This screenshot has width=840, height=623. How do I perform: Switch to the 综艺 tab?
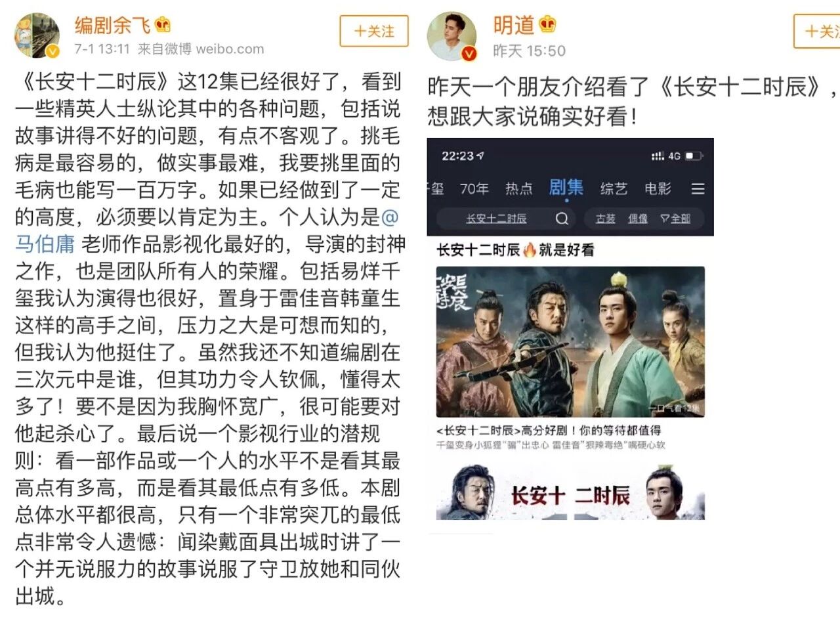614,189
